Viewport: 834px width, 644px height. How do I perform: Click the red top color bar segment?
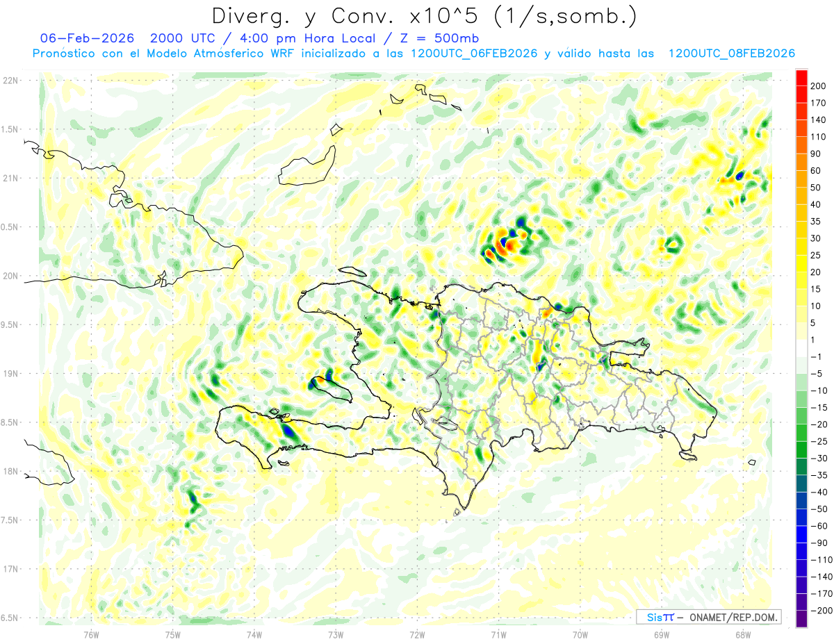point(801,77)
